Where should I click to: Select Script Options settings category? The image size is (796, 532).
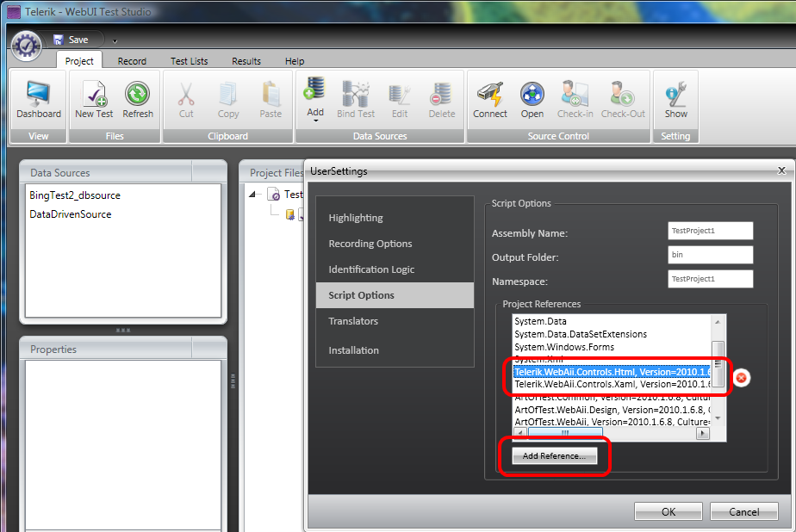[x=395, y=295]
